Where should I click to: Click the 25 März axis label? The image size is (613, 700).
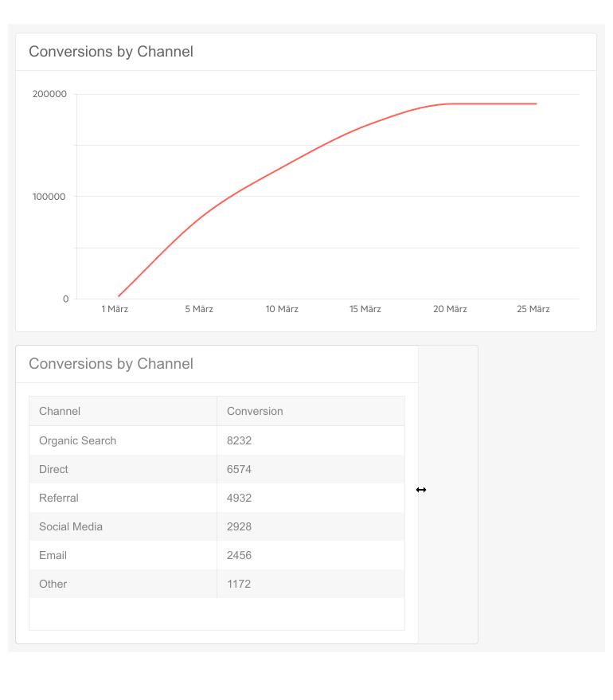[x=533, y=309]
